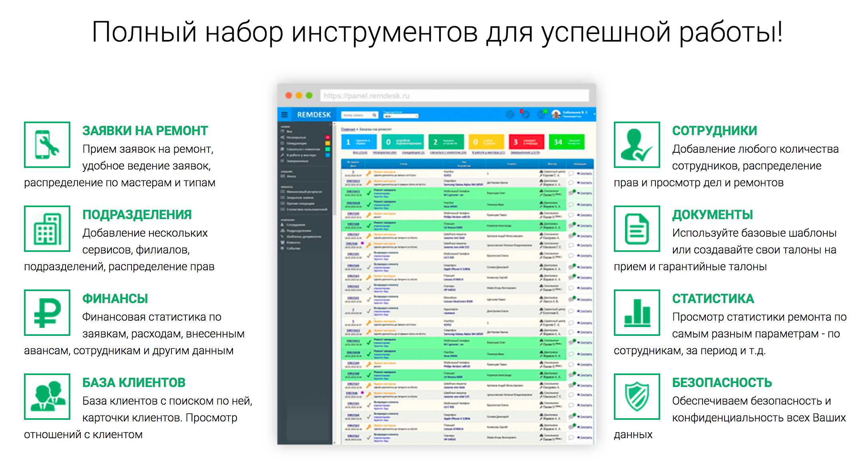This screenshot has height=475, width=868.
Task: Click the Безопасность shield icon
Action: (637, 397)
